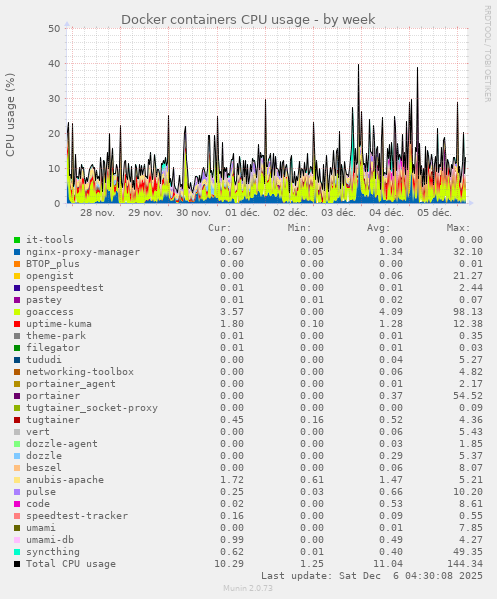Image resolution: width=497 pixels, height=599 pixels.
Task: Click Total CPU usage max 144.34
Action: [465, 564]
